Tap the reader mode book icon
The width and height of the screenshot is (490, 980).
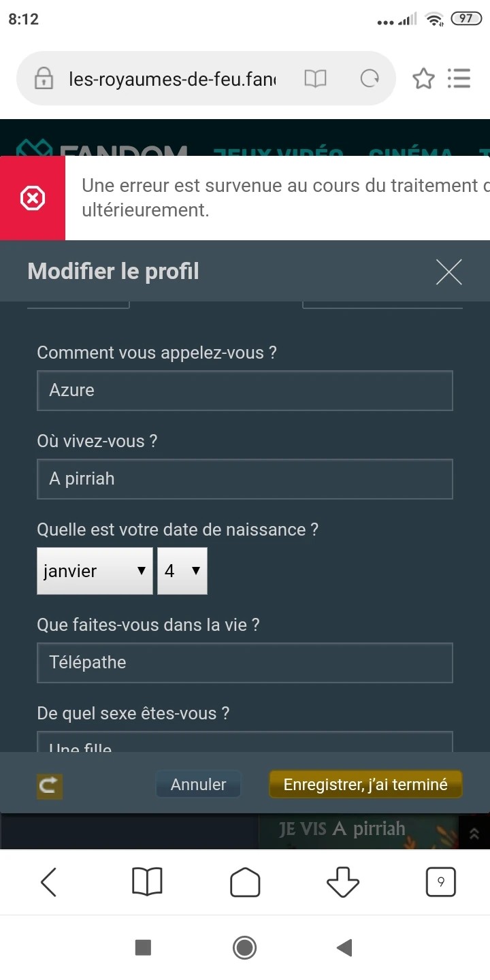(315, 79)
